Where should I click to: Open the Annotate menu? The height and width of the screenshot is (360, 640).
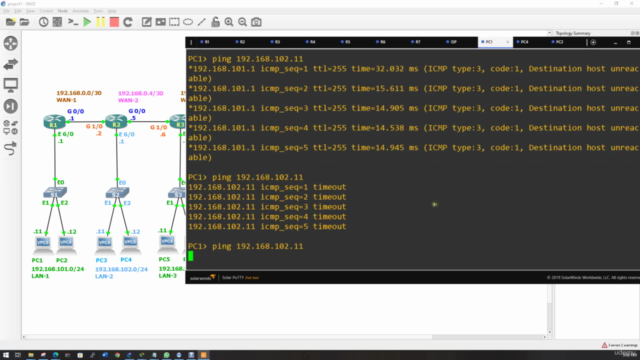click(x=80, y=11)
